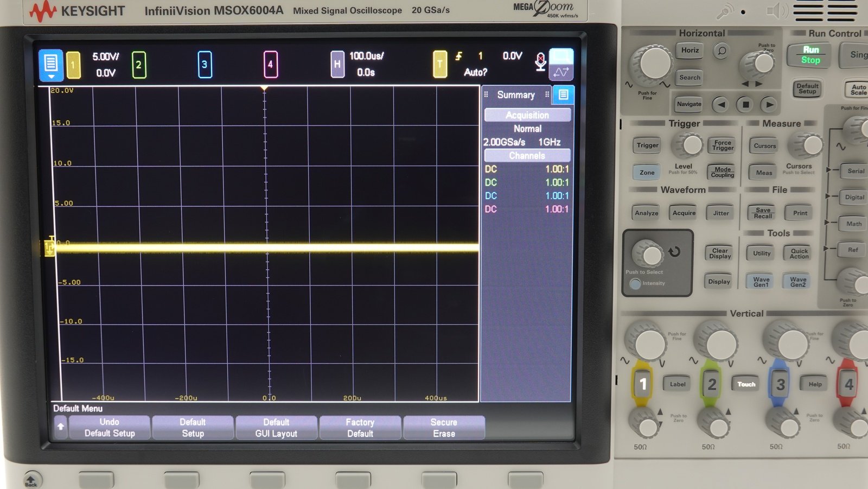Click the Navigate button
This screenshot has width=868, height=489.
[689, 104]
